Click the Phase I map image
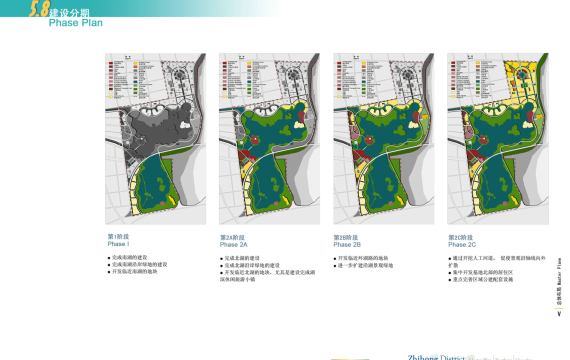The width and height of the screenshot is (570, 360). click(x=156, y=139)
